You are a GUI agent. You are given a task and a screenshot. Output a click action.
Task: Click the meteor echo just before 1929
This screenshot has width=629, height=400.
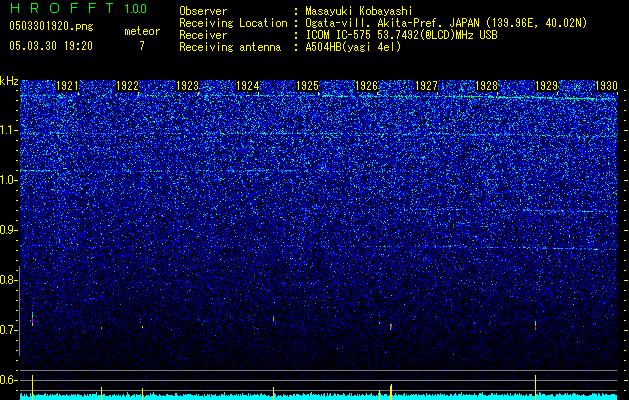pyautogui.click(x=535, y=325)
